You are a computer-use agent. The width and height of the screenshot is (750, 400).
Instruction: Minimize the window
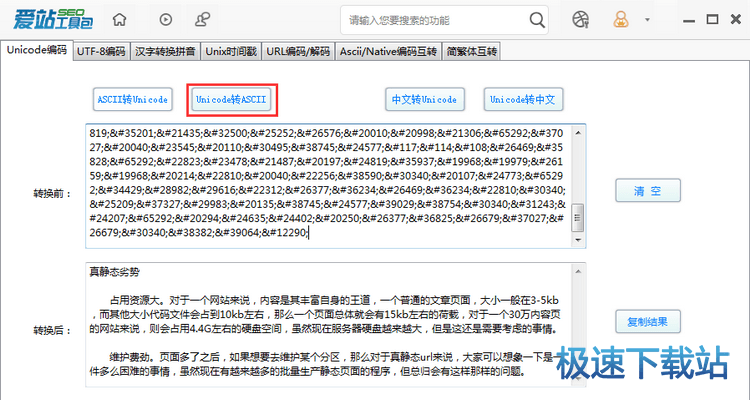pos(689,20)
